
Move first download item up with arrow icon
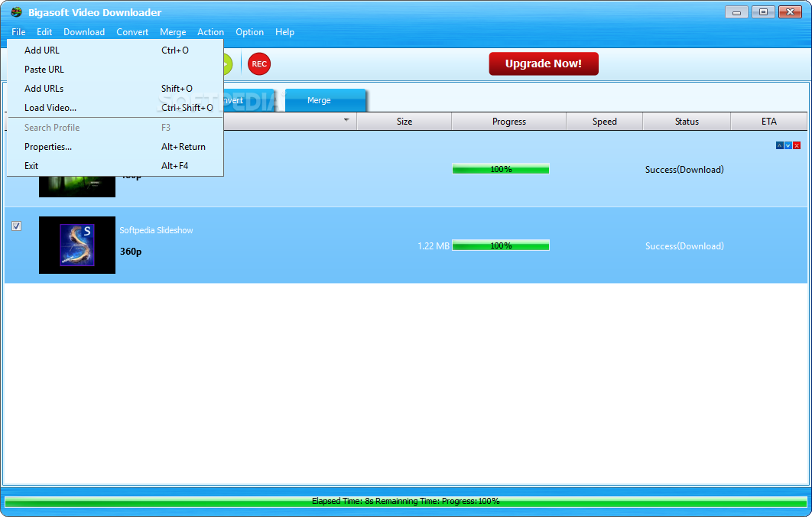[x=779, y=145]
